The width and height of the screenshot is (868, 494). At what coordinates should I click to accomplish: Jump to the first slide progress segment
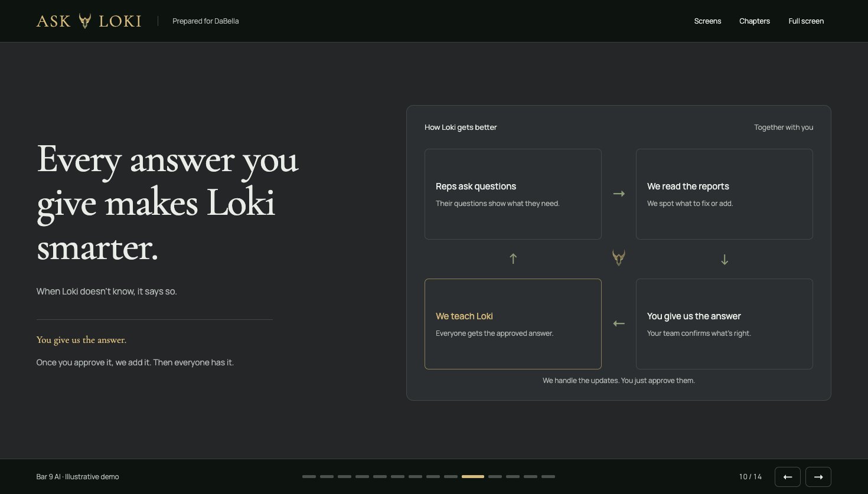pos(309,476)
